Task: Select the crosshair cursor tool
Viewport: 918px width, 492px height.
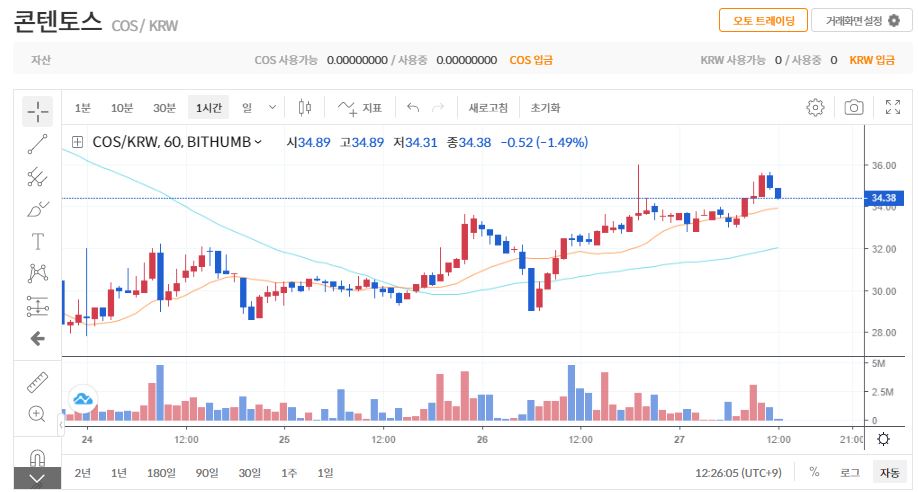Action: 37,111
